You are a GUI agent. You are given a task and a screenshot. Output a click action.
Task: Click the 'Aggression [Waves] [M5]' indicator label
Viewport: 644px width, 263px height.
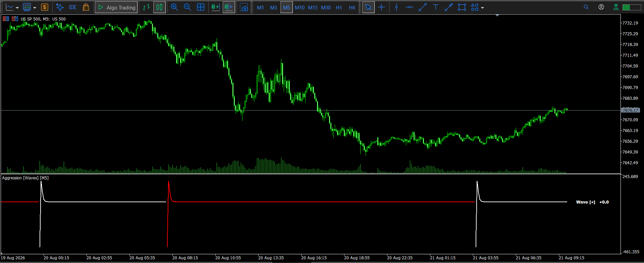[x=25, y=178]
